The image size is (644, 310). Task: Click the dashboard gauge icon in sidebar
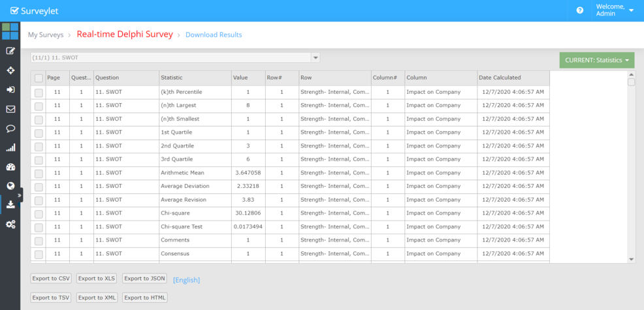10,166
